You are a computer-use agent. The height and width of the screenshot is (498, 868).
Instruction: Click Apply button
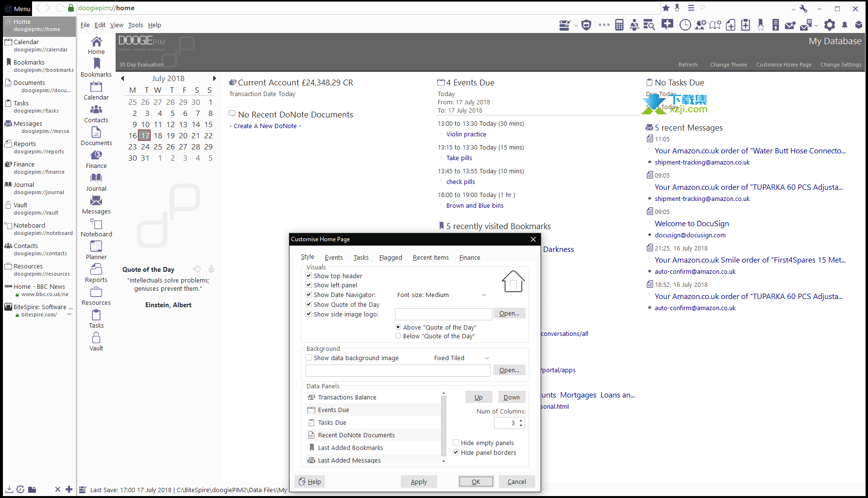[419, 481]
